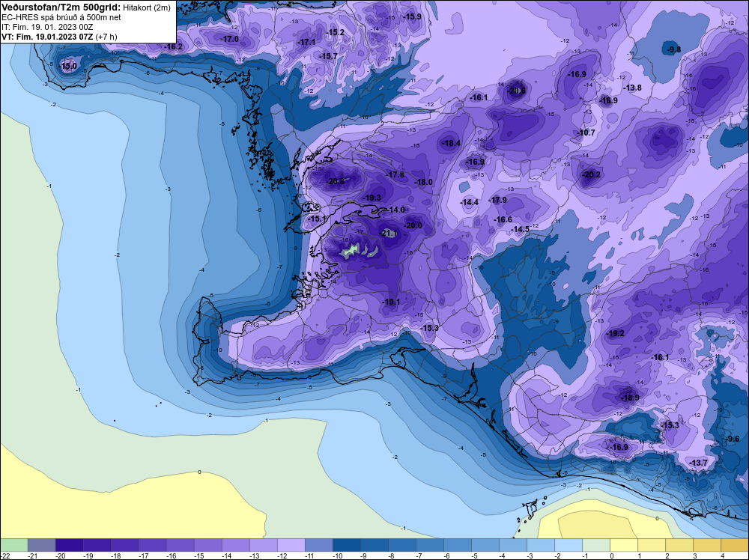Screen dimensions: 749x560
Task: Select the -9.6 temperature value
Action: pos(733,439)
